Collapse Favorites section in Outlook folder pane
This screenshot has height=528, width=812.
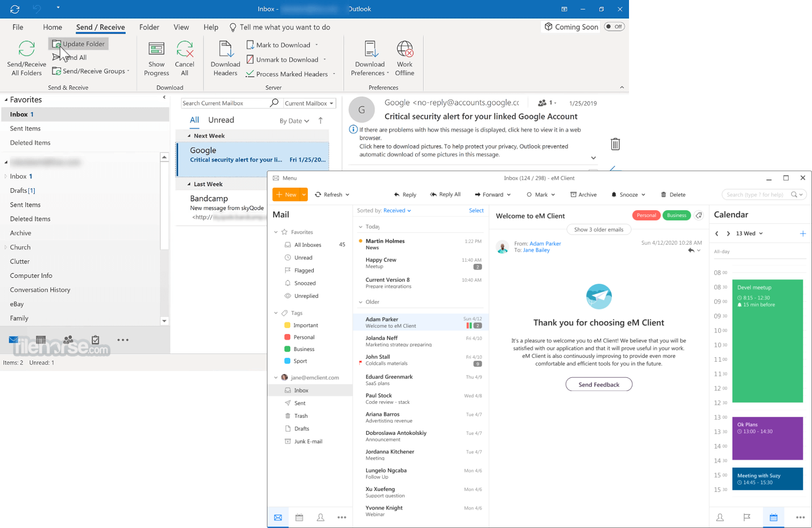[6, 100]
